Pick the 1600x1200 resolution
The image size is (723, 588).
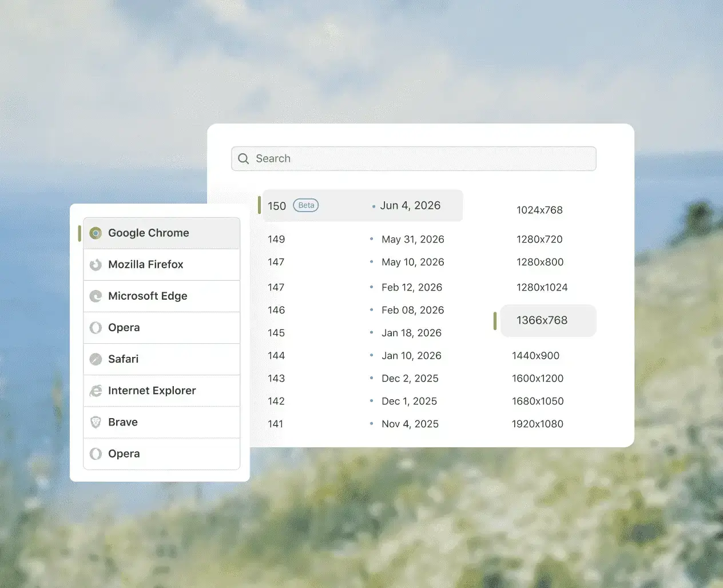[538, 379]
